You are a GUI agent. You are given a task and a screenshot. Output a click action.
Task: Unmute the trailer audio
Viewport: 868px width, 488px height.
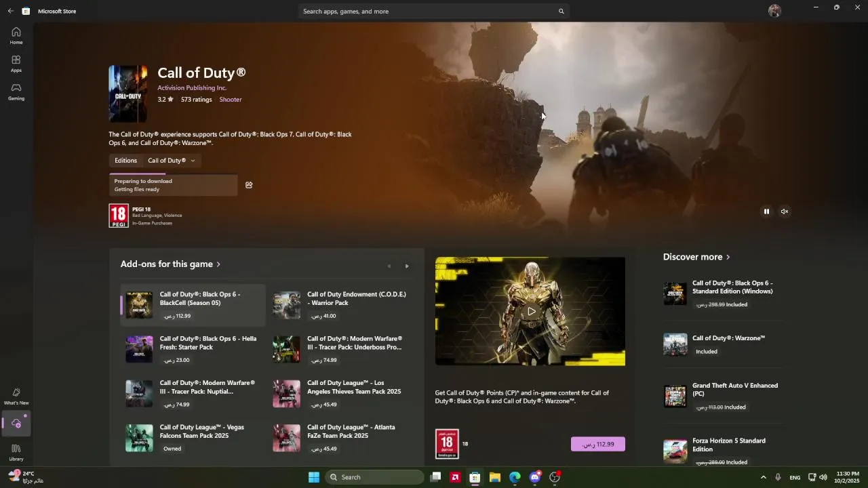pos(785,211)
